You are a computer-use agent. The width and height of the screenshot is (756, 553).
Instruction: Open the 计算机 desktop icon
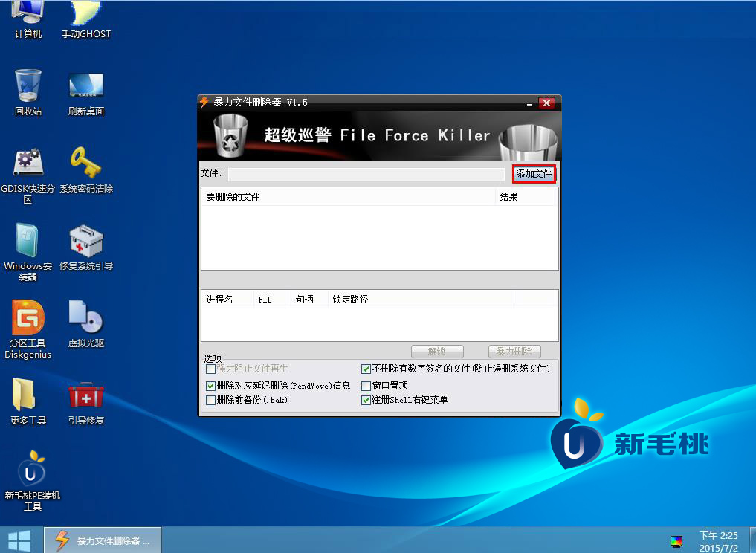coord(28,20)
